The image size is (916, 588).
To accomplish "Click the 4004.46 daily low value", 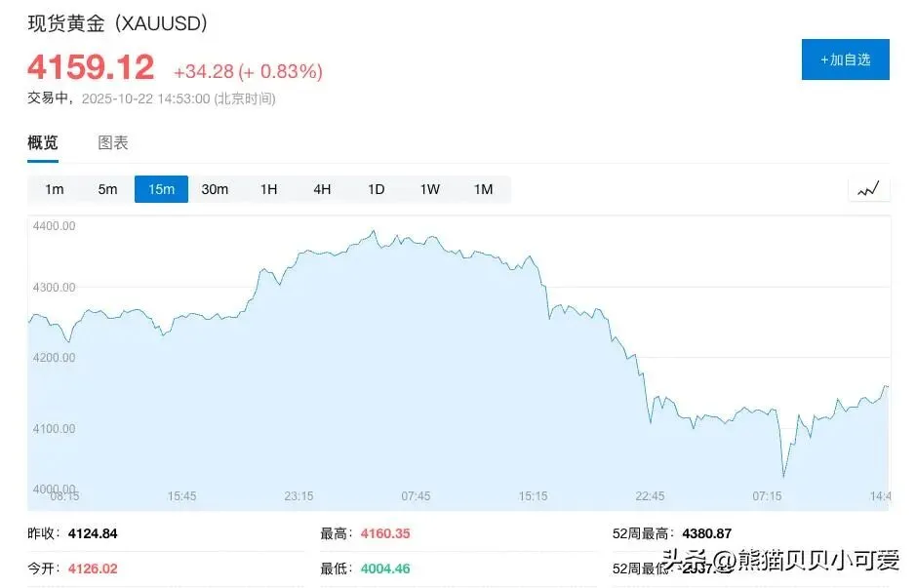I will coord(385,568).
